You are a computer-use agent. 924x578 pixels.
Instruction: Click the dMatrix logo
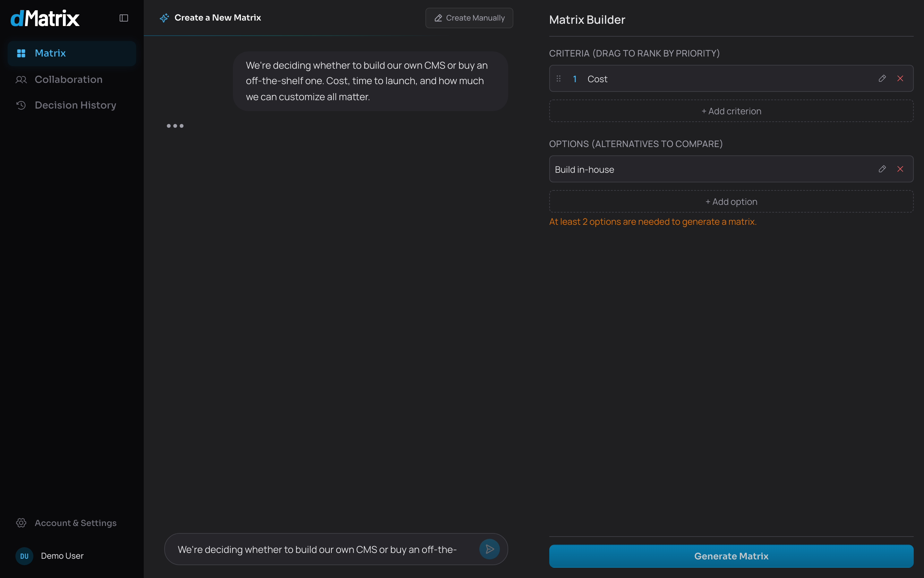click(45, 18)
